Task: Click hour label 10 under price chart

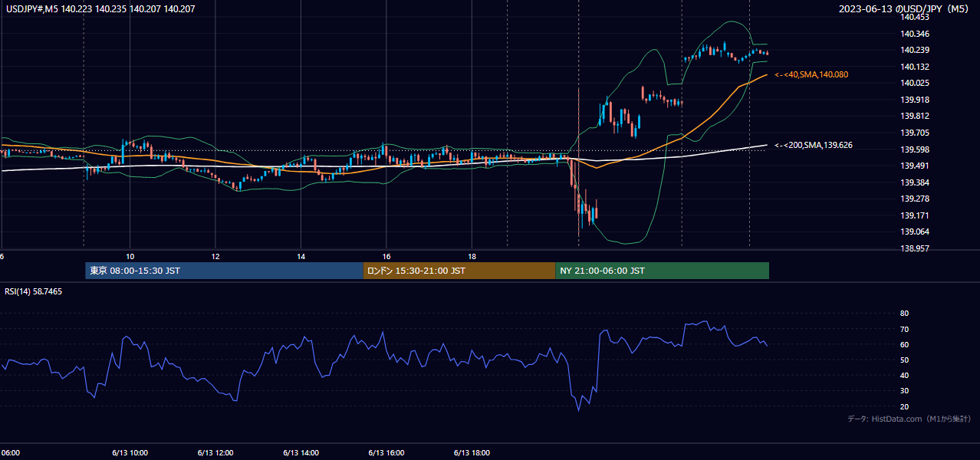Action: (x=130, y=256)
